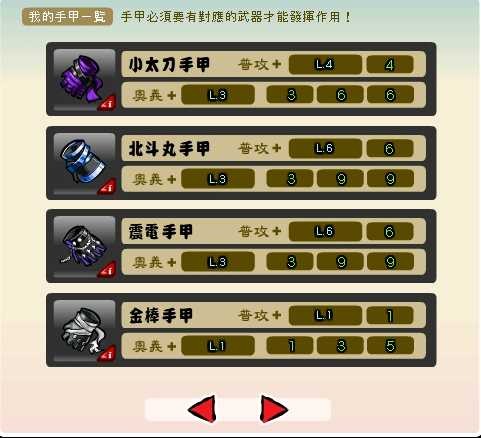Click L.1 奥義 level of 金棒手甲
This screenshot has height=438, width=481.
point(218,346)
